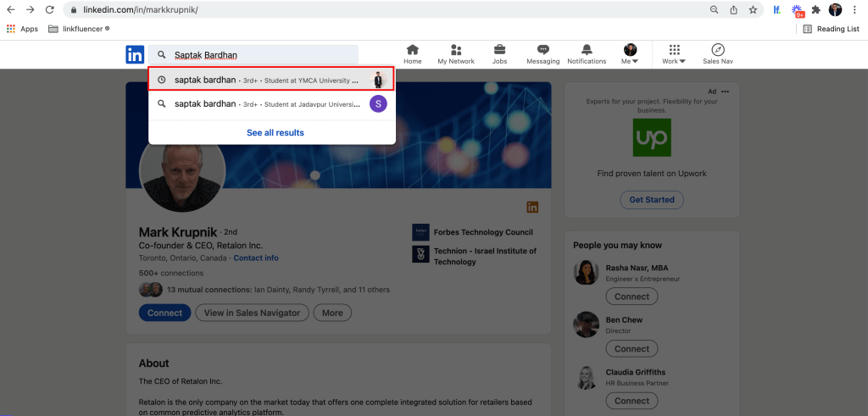
Task: Open Claudia Griffiths profile
Action: (636, 372)
